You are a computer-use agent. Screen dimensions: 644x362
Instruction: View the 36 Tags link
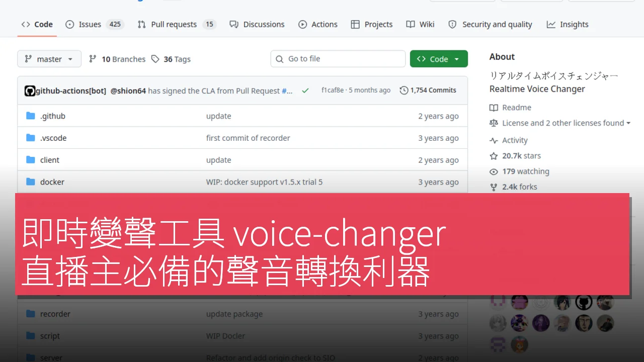[x=171, y=59]
